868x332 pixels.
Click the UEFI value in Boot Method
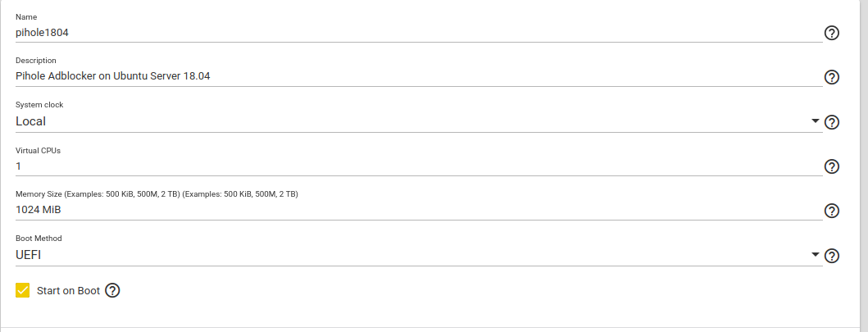(28, 255)
